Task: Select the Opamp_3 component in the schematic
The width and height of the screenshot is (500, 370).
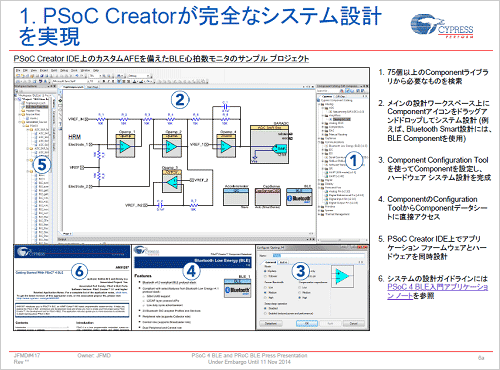Action: (172, 181)
